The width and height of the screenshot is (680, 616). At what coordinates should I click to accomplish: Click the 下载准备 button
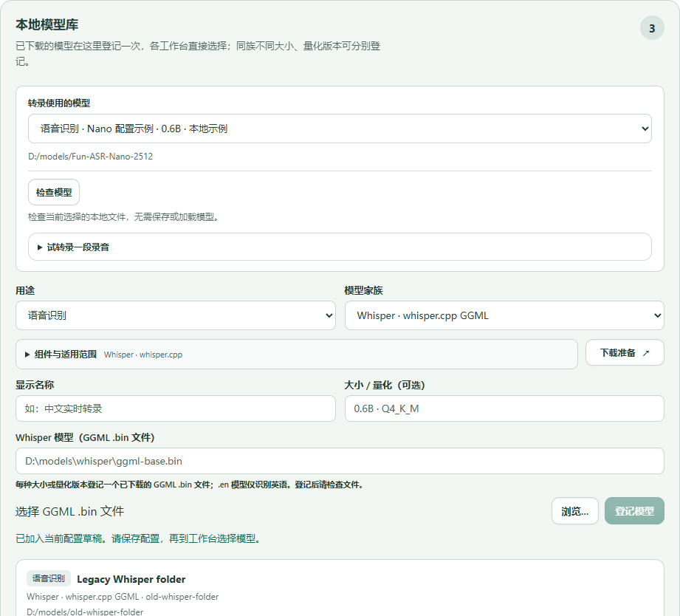pyautogui.click(x=625, y=352)
